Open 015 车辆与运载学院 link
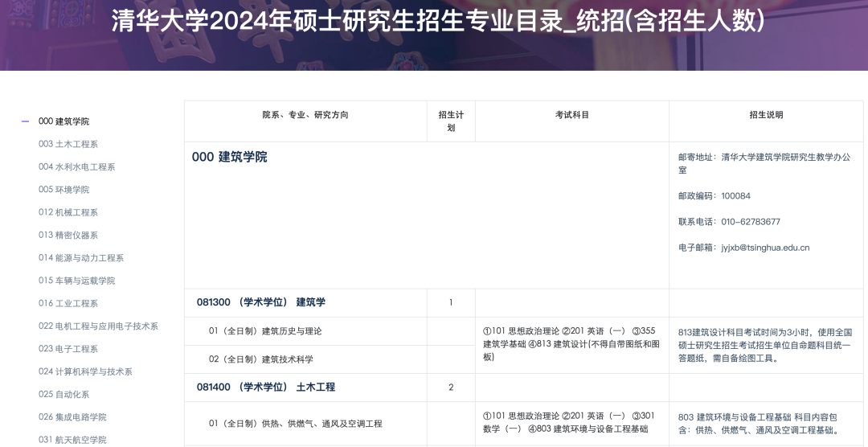868x447 pixels. point(76,281)
